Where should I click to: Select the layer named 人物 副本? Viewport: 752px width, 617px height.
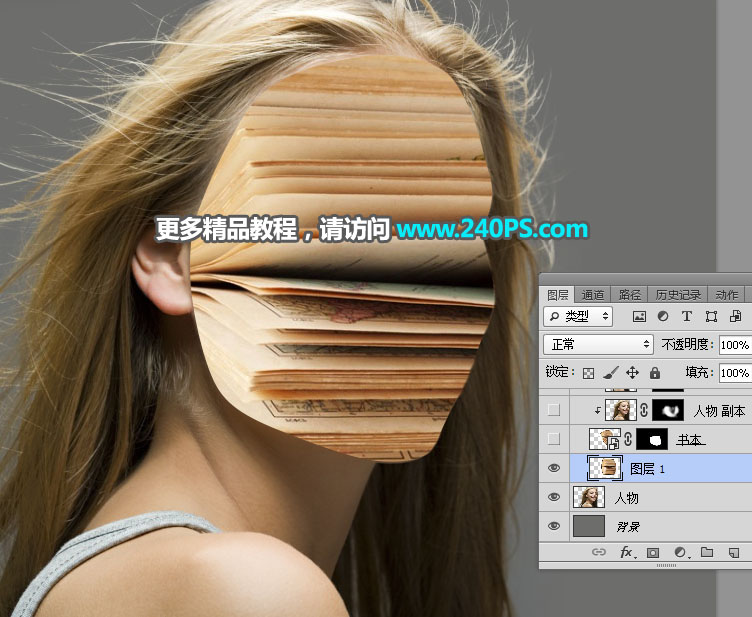(719, 411)
